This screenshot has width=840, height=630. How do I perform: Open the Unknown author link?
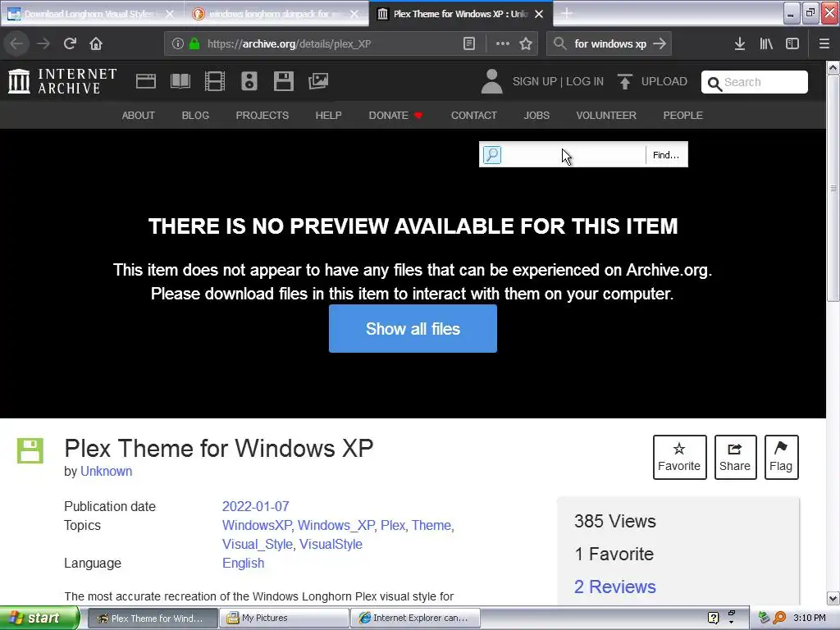[106, 472]
